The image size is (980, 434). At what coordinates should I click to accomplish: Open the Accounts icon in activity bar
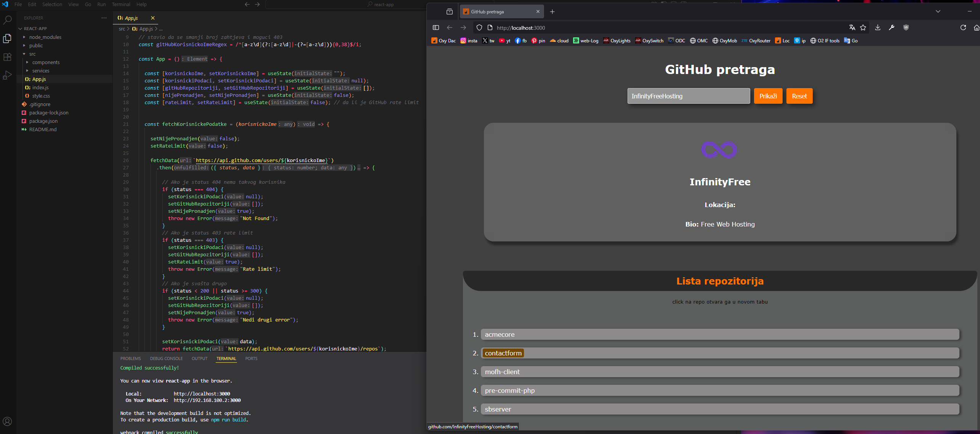[7, 421]
